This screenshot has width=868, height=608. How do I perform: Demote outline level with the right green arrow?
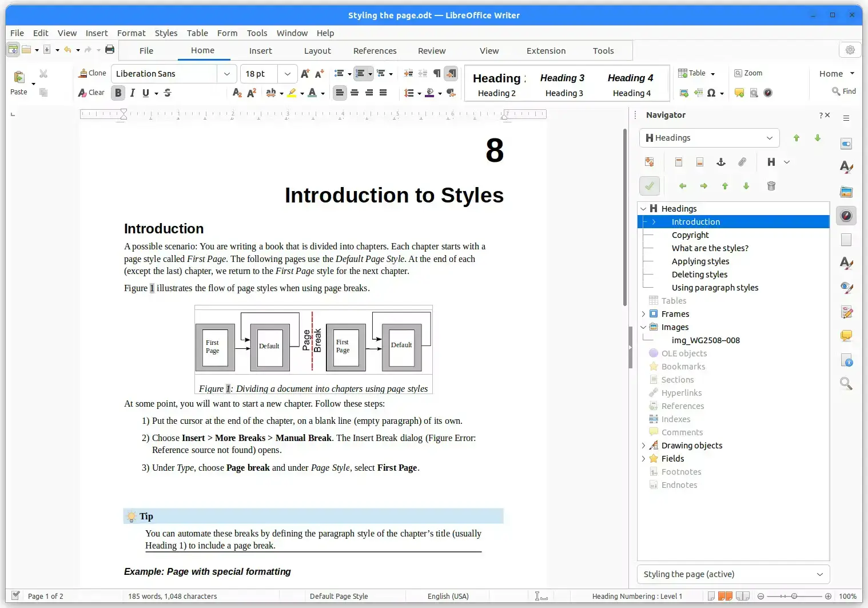[x=704, y=186]
